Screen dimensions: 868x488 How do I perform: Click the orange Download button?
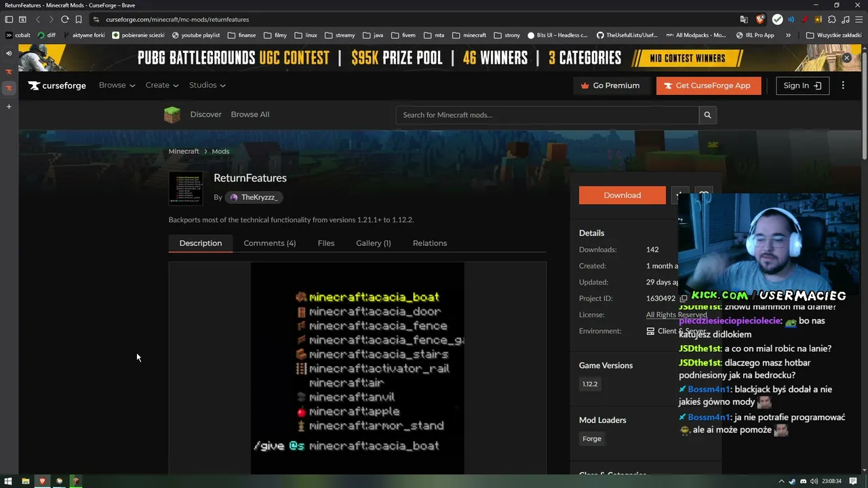(x=623, y=195)
